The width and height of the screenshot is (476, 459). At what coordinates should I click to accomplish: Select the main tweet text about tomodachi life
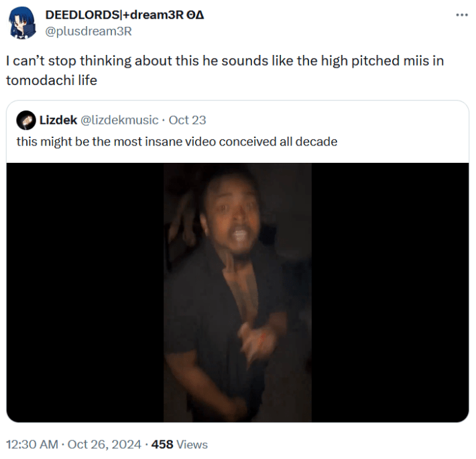click(x=225, y=70)
